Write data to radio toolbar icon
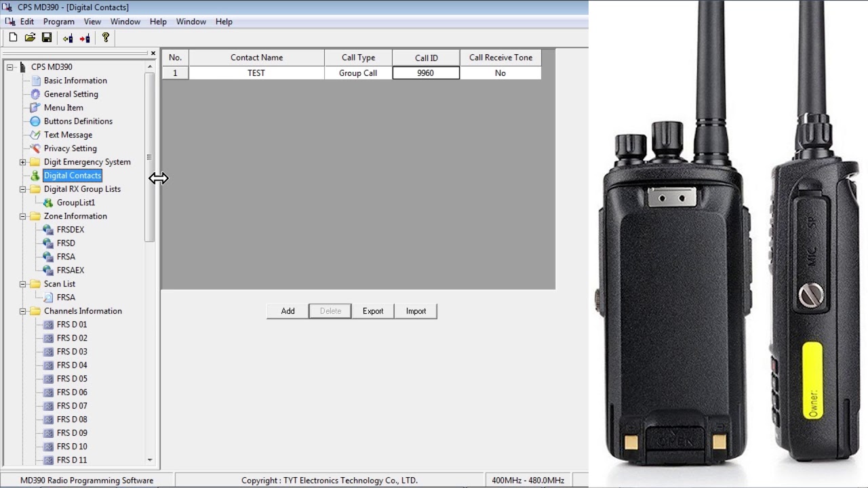 click(85, 38)
